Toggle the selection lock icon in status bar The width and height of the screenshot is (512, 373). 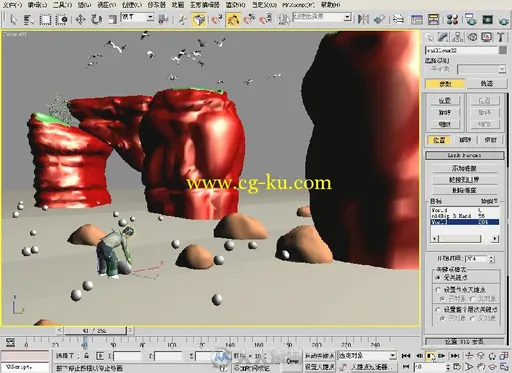coord(87,356)
